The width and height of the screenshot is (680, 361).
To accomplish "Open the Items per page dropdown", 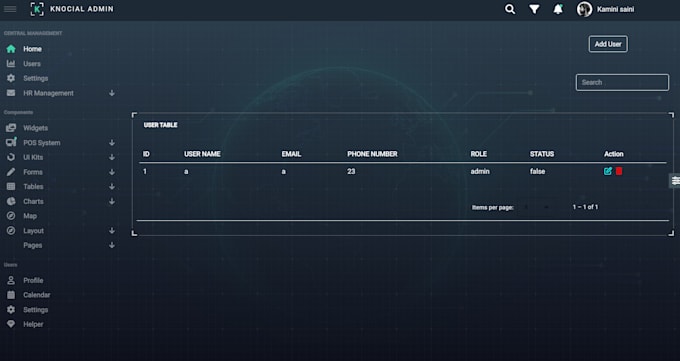I will coord(536,207).
